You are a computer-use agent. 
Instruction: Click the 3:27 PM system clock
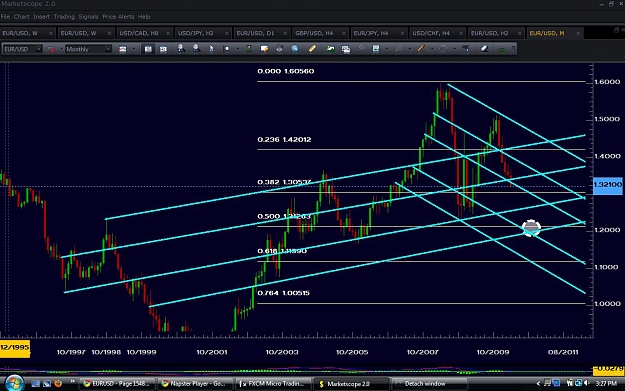coord(606,384)
